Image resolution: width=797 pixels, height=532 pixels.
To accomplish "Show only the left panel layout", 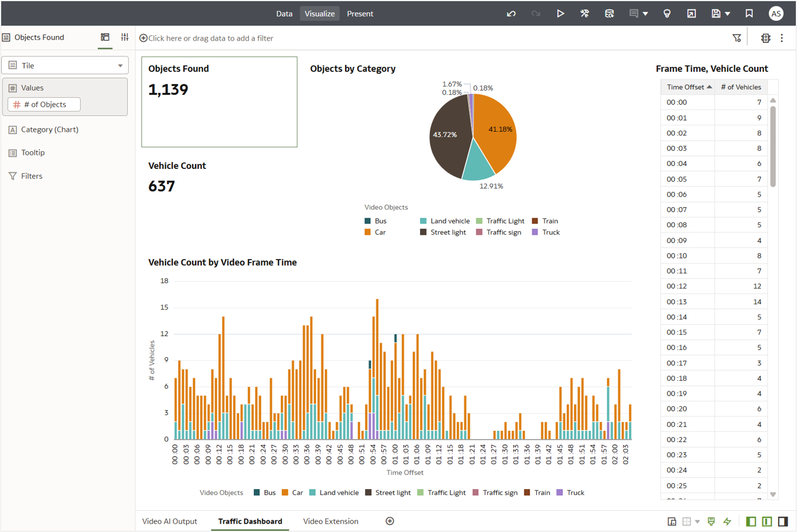I will pyautogui.click(x=751, y=521).
